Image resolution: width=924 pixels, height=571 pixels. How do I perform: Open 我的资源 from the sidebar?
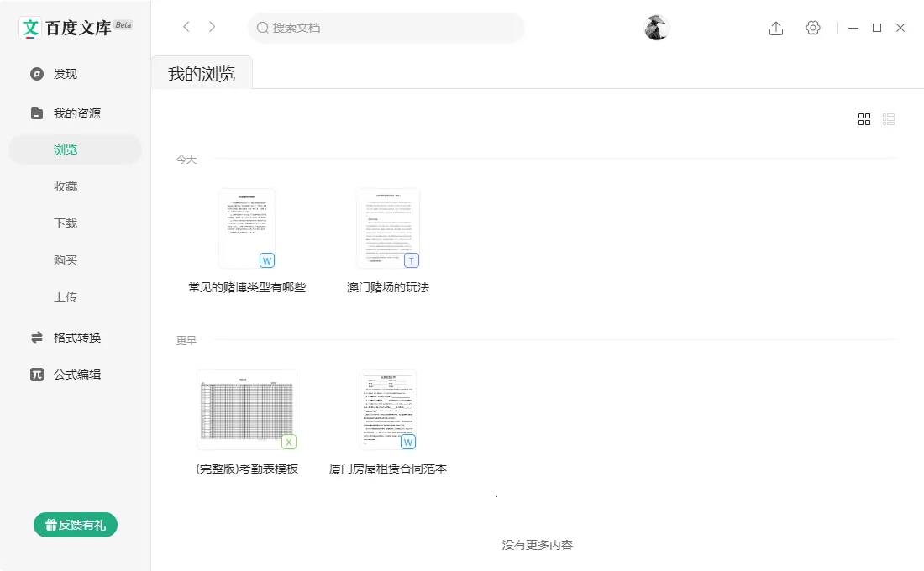tap(76, 113)
